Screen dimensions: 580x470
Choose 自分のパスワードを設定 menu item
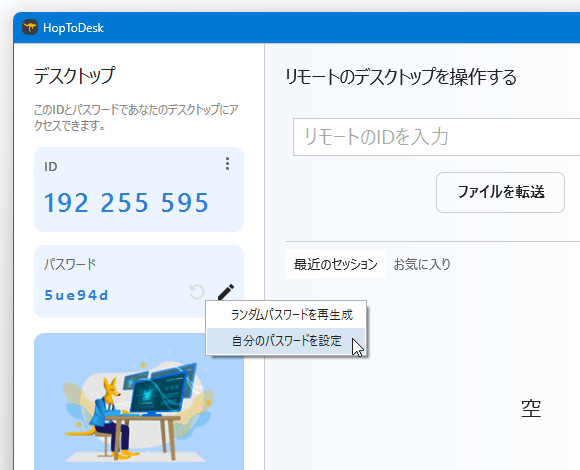click(x=286, y=341)
